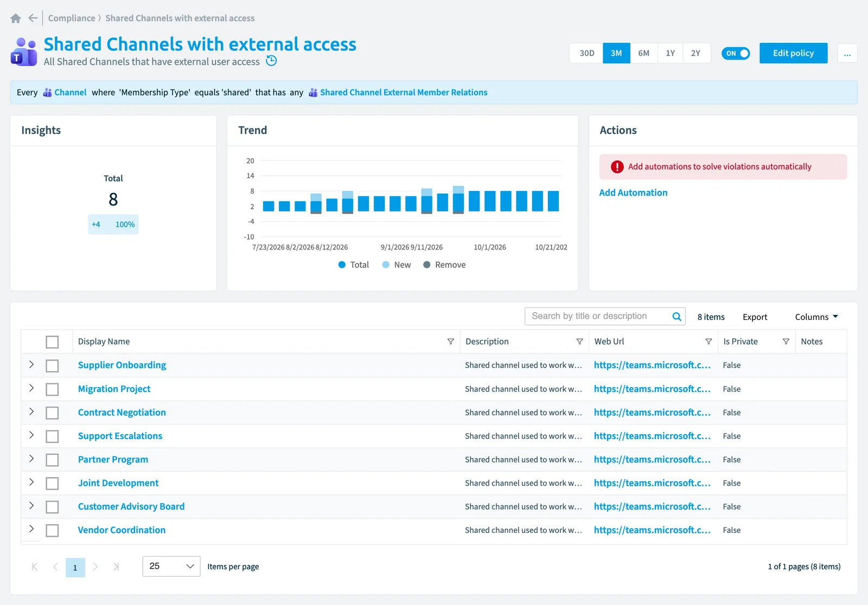Screen dimensions: 868x605
Task: Check the select-all header checkbox
Action: (52, 342)
